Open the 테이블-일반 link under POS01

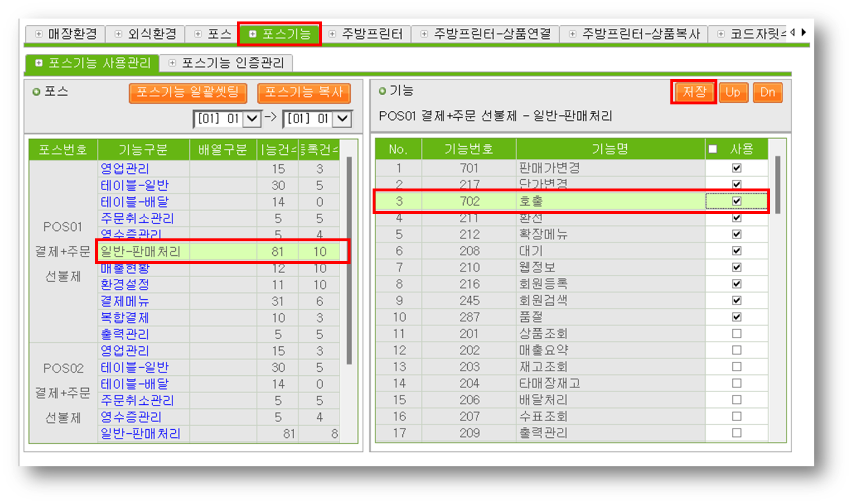point(135,186)
